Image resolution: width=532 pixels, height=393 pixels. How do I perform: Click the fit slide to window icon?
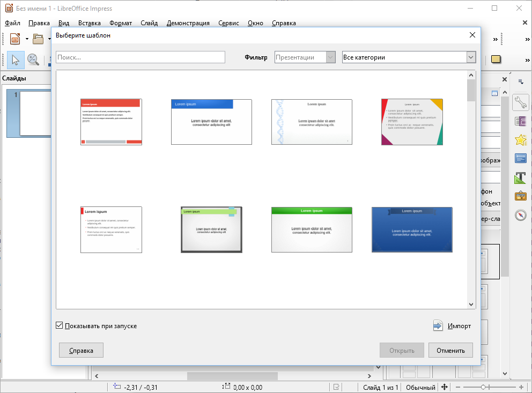[x=444, y=387]
